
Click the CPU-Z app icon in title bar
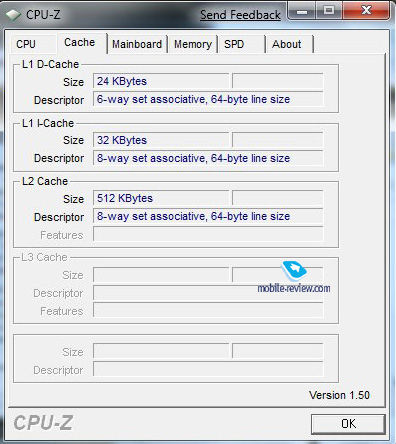tap(13, 15)
